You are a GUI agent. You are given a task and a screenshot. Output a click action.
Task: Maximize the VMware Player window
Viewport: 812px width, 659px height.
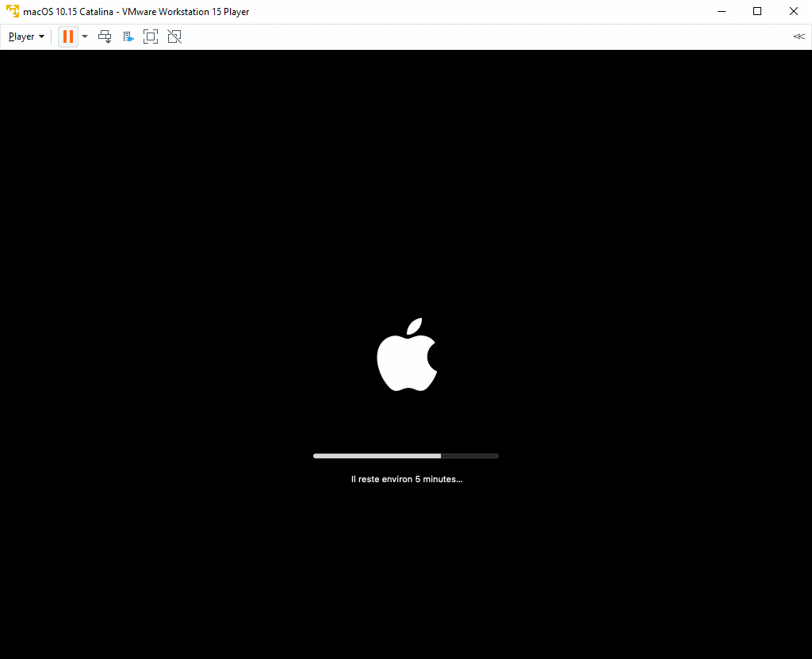(x=757, y=11)
